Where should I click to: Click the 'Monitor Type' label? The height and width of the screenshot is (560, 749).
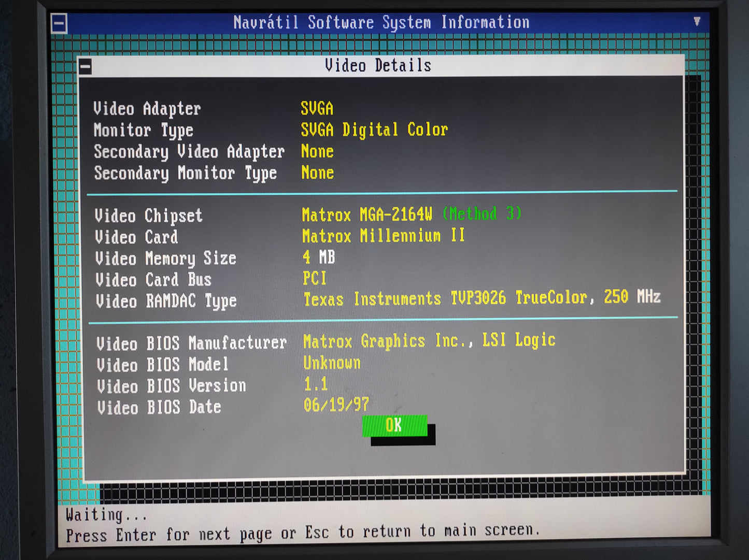point(144,131)
